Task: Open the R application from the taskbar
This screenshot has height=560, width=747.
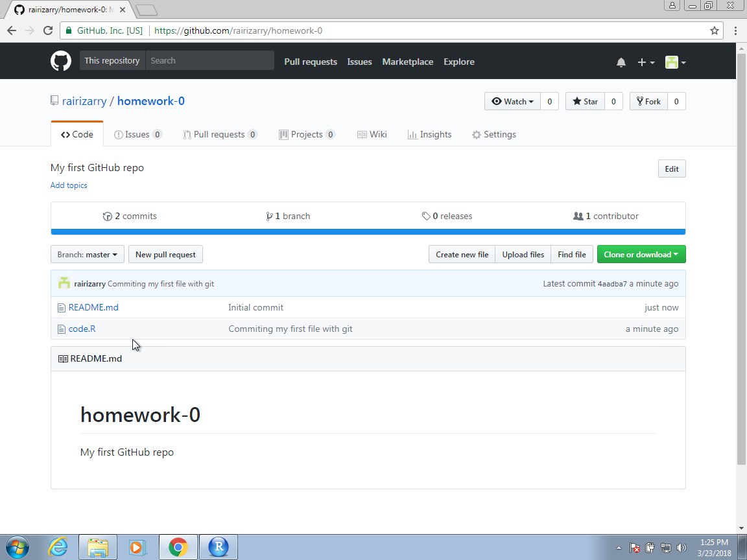Action: (218, 547)
